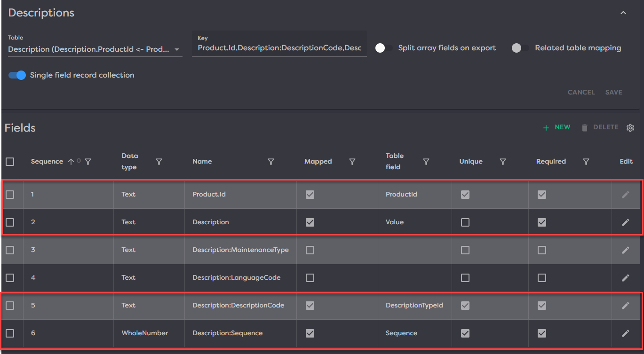Viewport: 644px width, 354px height.
Task: Disable Single field record collection toggle
Action: pos(17,75)
